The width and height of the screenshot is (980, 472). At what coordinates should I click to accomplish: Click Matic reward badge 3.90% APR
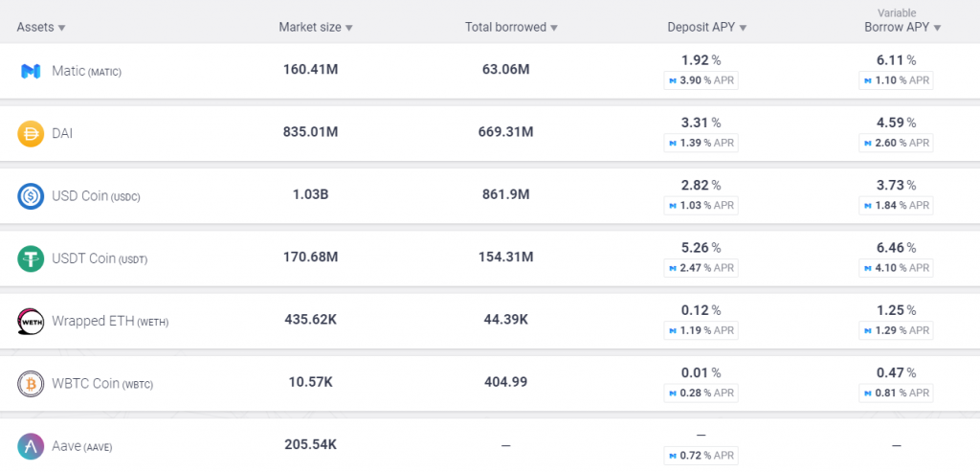click(701, 80)
